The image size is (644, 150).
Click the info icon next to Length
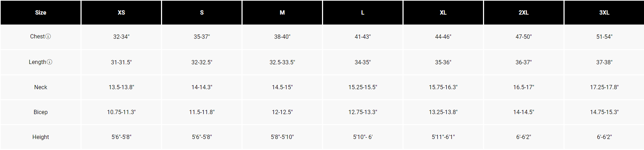50,62
